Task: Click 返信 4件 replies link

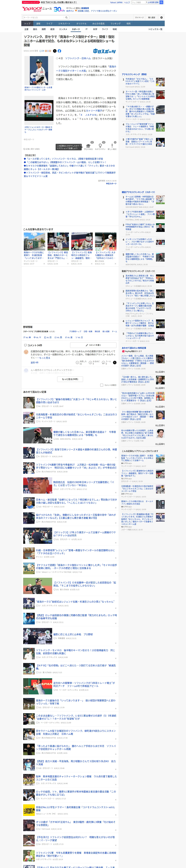Action: pyautogui.click(x=34, y=363)
